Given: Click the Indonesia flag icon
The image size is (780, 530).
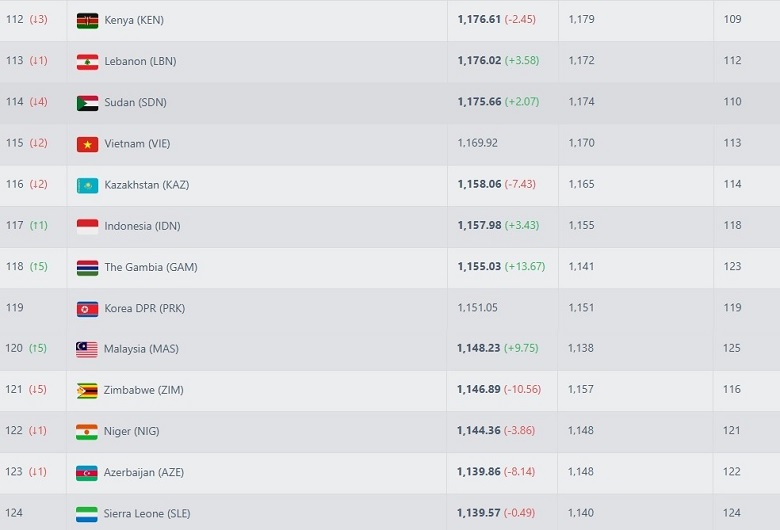Looking at the screenshot, I should 87,226.
